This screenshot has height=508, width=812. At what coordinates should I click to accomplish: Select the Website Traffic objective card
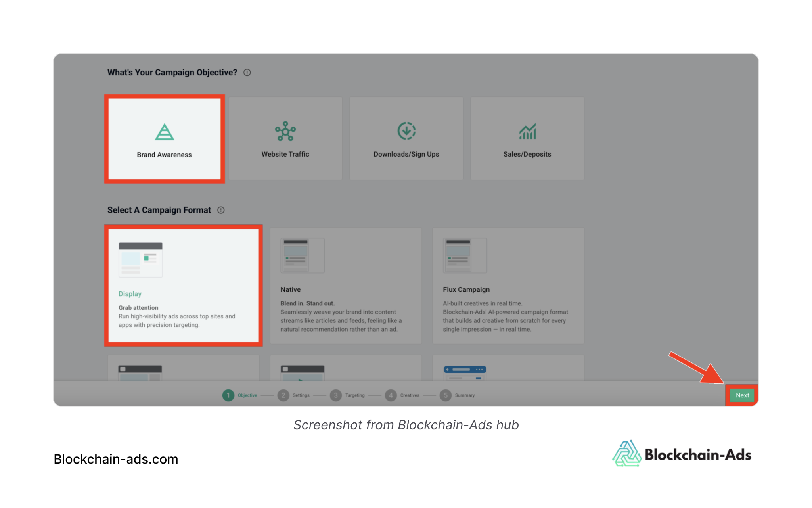point(285,138)
